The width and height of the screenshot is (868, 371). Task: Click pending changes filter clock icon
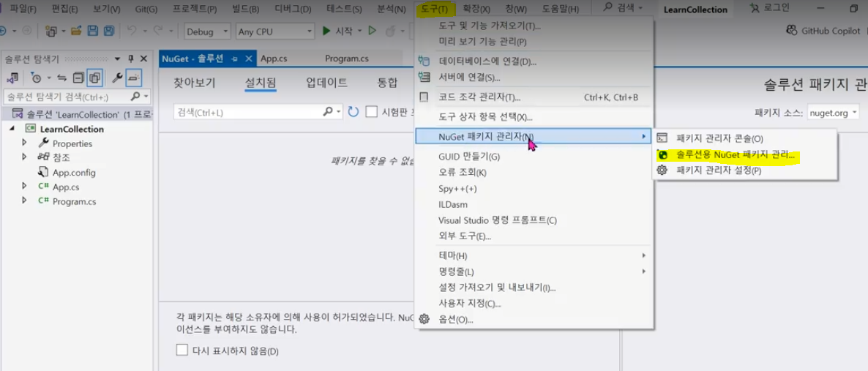[x=37, y=78]
